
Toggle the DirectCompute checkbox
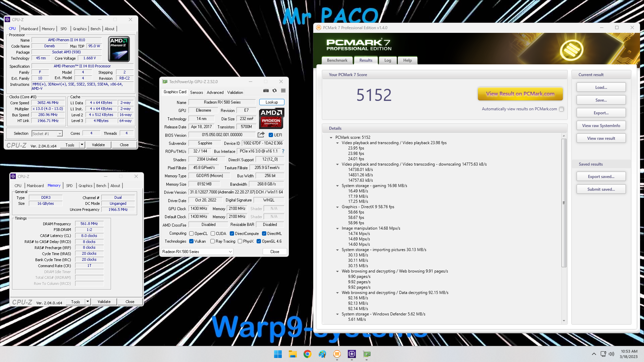[x=232, y=234]
